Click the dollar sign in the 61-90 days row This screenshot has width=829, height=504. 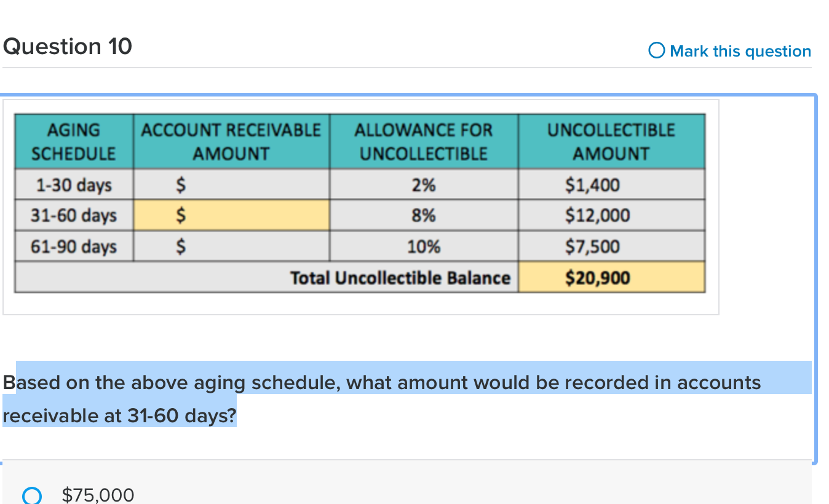click(180, 246)
